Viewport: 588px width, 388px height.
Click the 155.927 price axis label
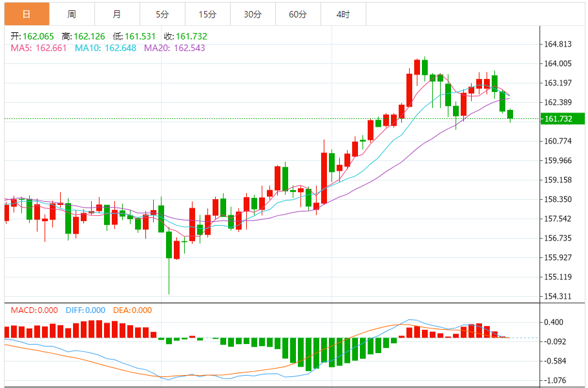558,257
